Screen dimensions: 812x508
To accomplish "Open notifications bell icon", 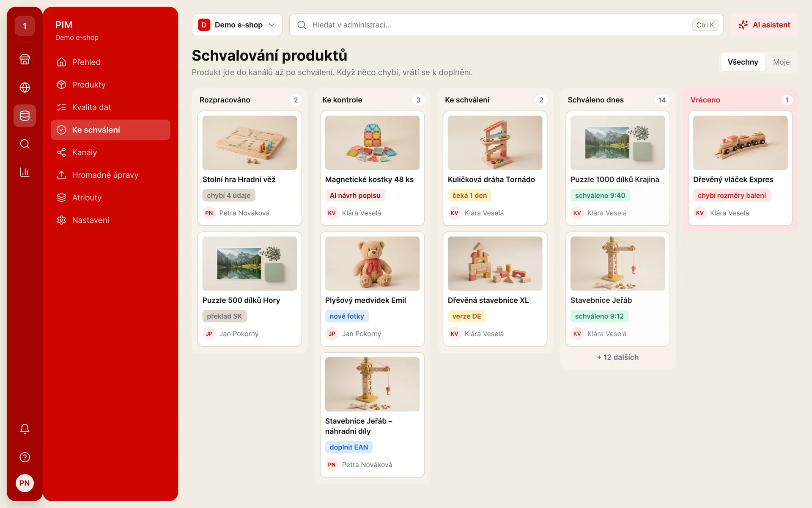I will click(25, 429).
